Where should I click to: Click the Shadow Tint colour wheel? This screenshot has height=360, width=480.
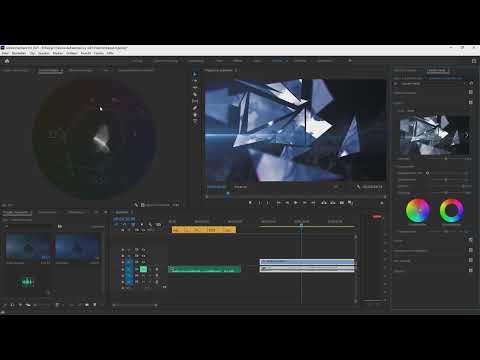418,210
